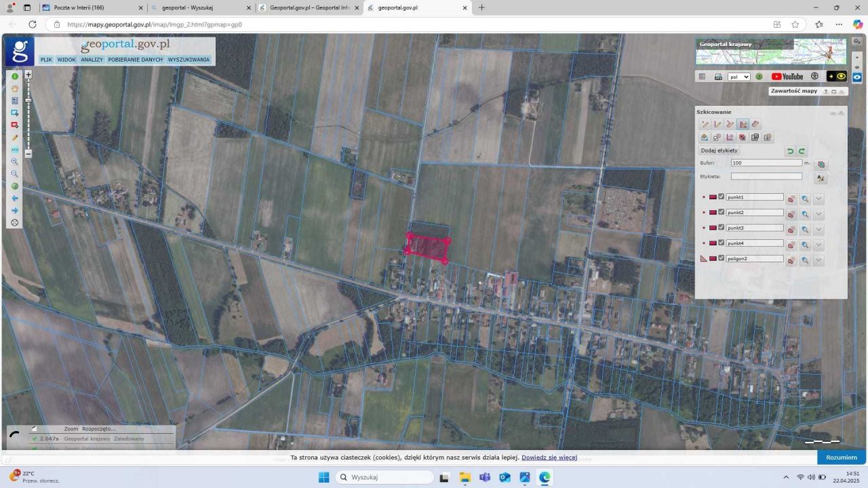Click the crossed-circle tool in map toolbar

[x=15, y=223]
